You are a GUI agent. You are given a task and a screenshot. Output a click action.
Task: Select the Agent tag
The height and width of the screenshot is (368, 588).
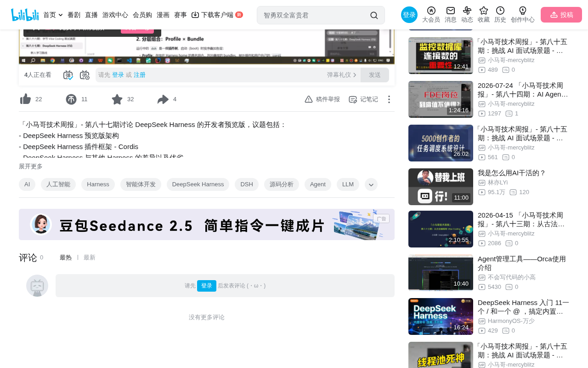point(318,184)
